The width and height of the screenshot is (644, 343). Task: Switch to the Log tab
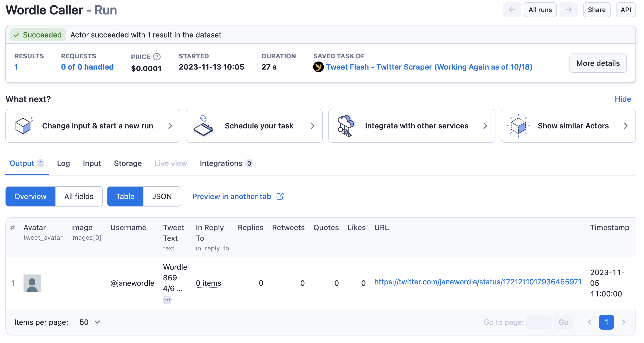click(x=63, y=163)
